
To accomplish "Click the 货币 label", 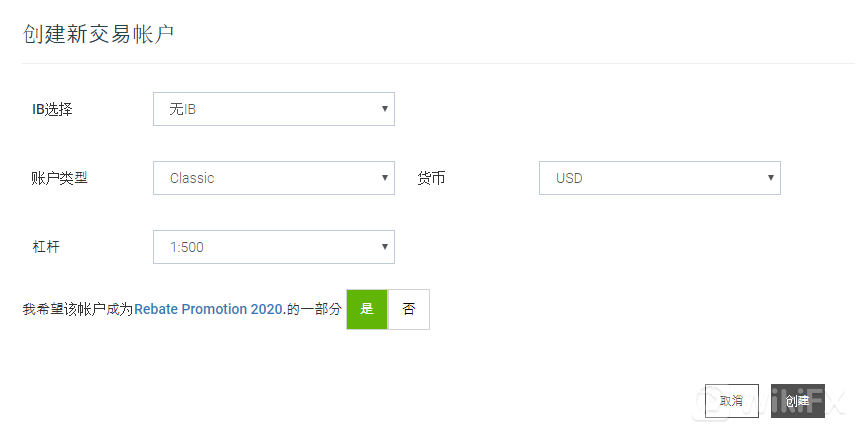I will pyautogui.click(x=431, y=179).
